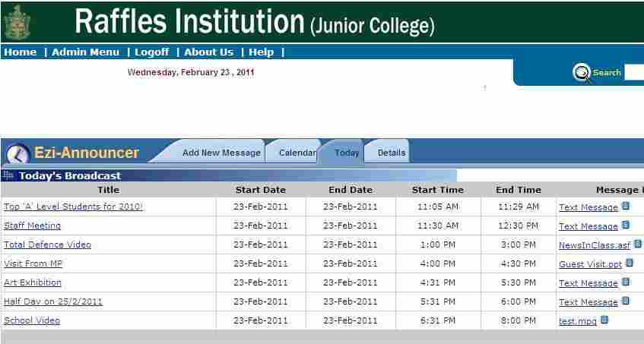The height and width of the screenshot is (344, 644).
Task: Open the Admin Menu
Action: pos(85,52)
